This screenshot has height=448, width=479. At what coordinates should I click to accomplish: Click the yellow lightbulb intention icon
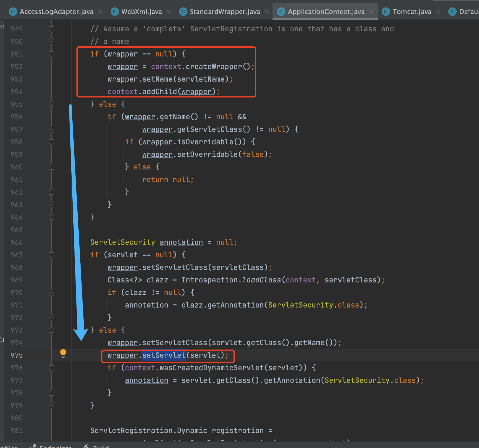[x=63, y=353]
